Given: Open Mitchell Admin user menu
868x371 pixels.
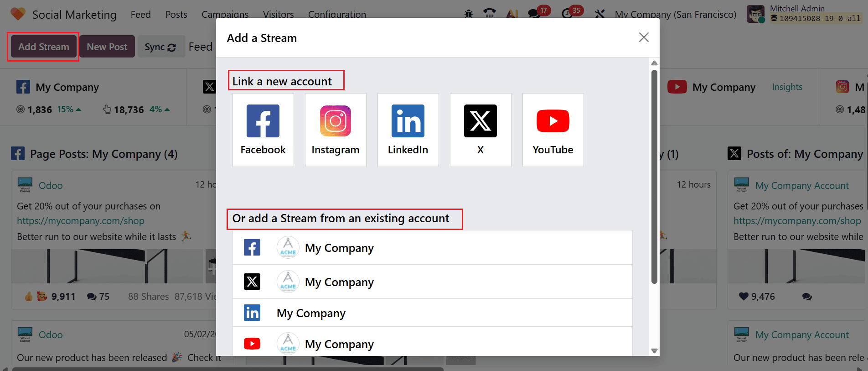Looking at the screenshot, I should pyautogui.click(x=804, y=14).
